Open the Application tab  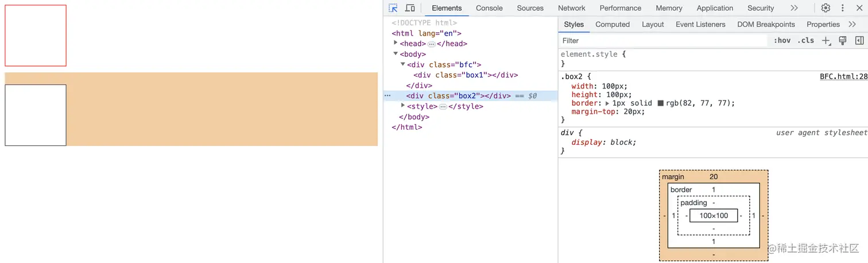point(715,8)
